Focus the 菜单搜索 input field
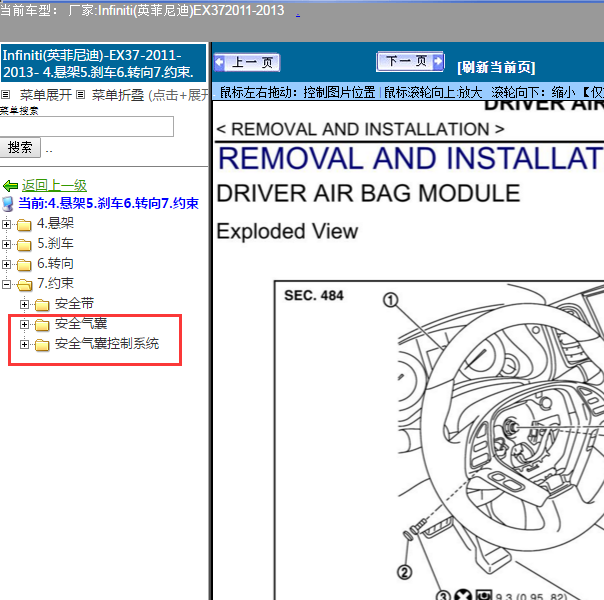The height and width of the screenshot is (600, 604). tap(87, 126)
